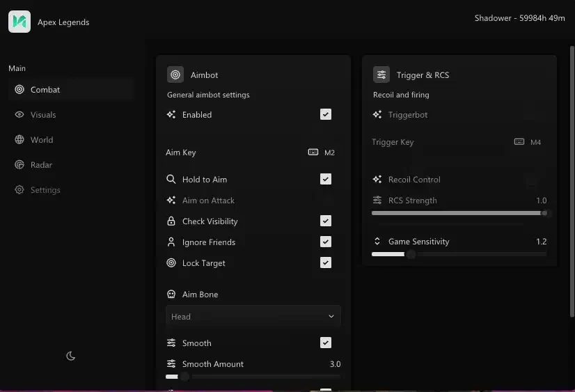Open the Aim Bone Head dropdown
Viewport: 575px width, 392px height.
[253, 317]
